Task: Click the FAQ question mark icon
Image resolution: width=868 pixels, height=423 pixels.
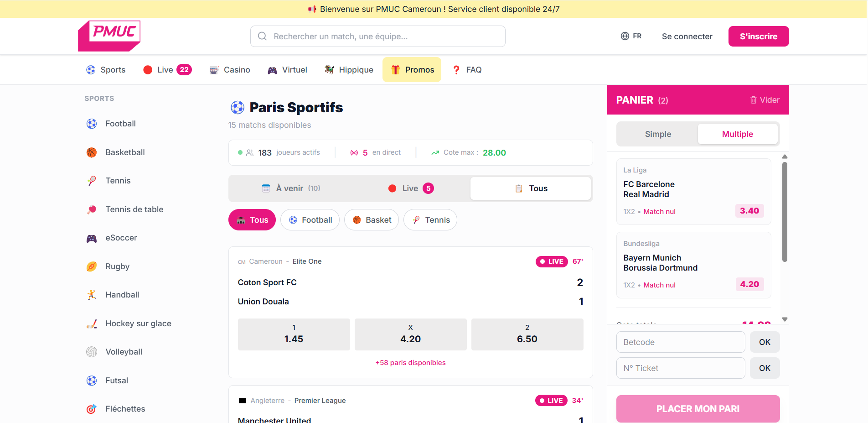Action: tap(456, 70)
